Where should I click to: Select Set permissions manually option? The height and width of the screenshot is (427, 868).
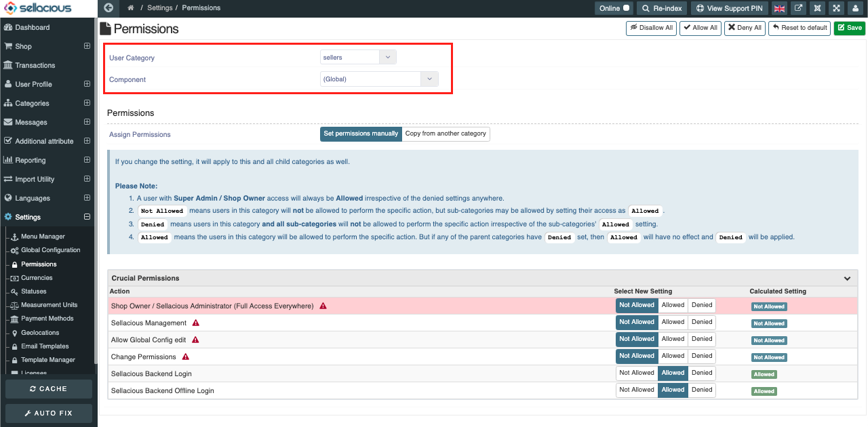361,134
